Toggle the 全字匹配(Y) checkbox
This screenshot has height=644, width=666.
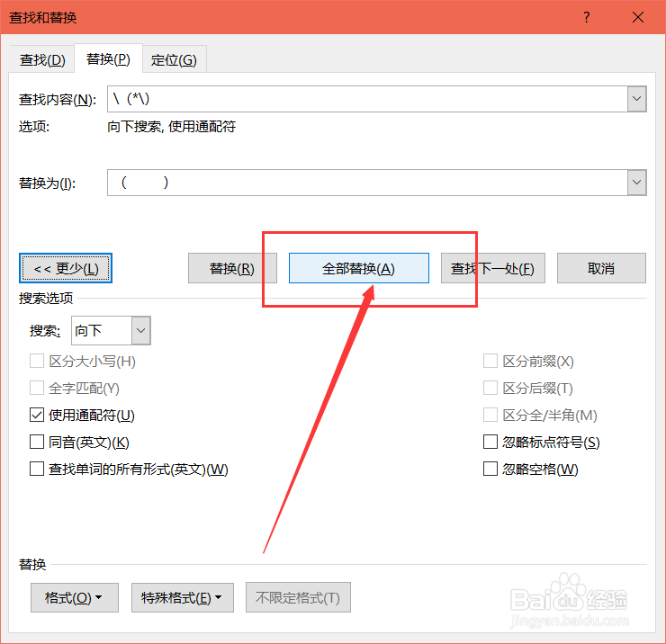coord(37,388)
